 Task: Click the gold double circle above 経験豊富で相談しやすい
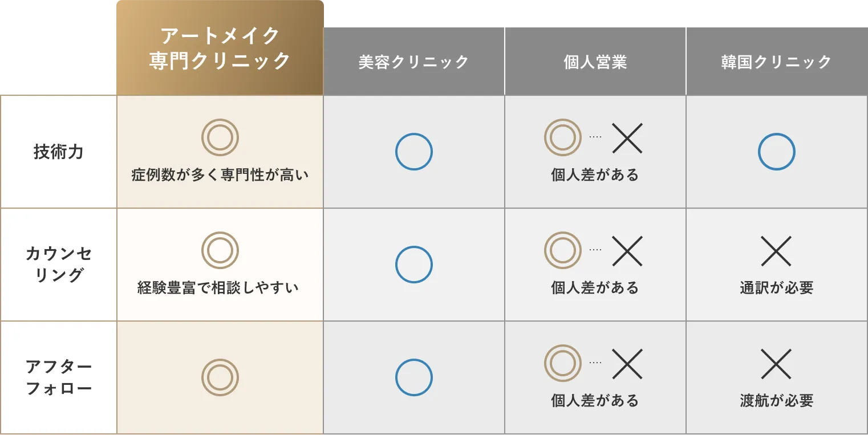(220, 250)
